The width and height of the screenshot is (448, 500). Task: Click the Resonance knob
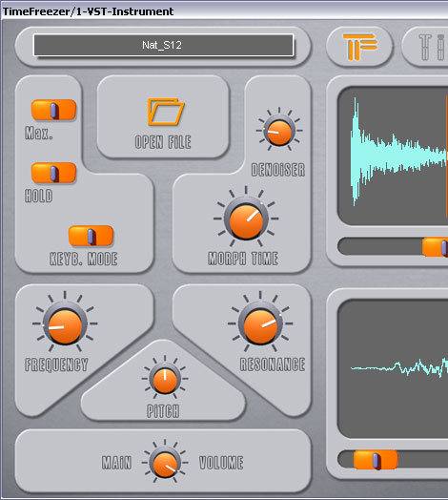pyautogui.click(x=260, y=324)
